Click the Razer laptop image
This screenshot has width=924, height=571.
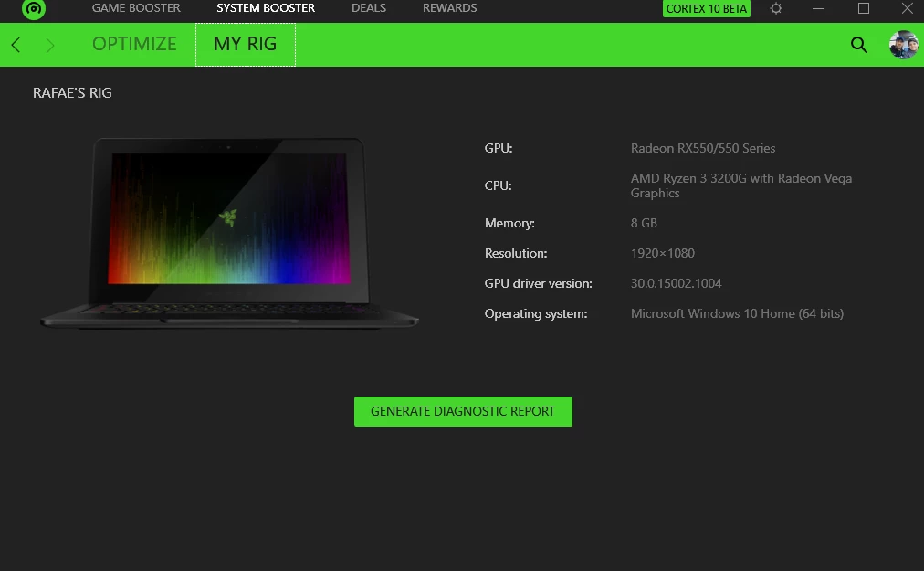click(229, 232)
